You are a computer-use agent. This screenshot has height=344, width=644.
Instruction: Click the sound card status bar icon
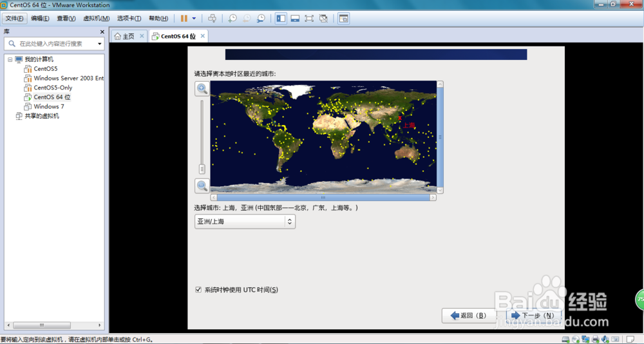[605, 339]
